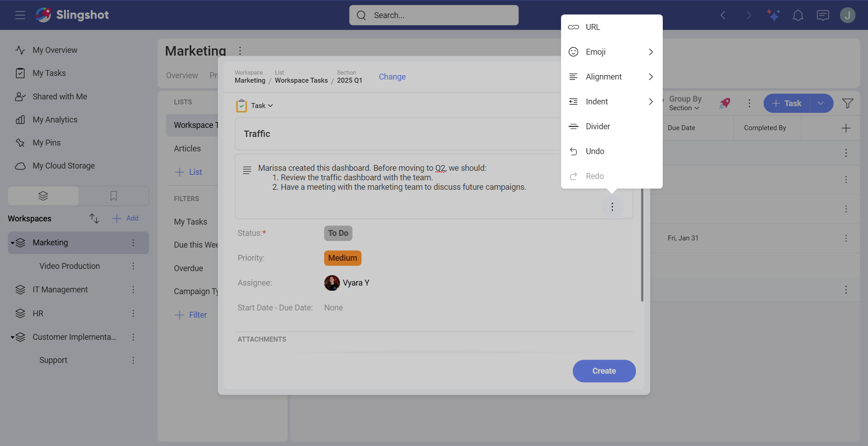
Task: Open the Indent submenu
Action: (612, 102)
